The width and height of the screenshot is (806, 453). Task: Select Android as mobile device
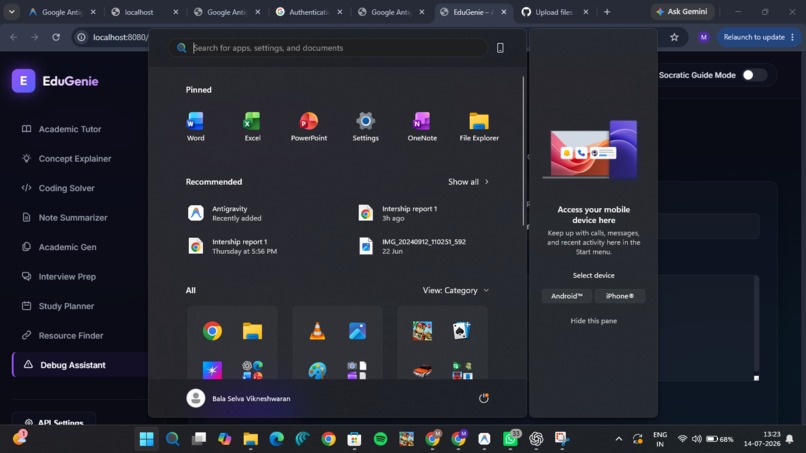coord(566,296)
